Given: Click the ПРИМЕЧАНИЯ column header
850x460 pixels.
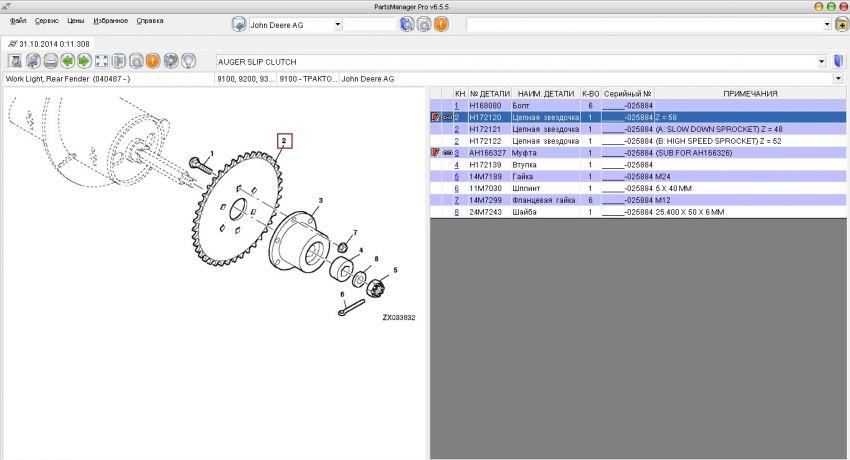Looking at the screenshot, I should point(750,93).
